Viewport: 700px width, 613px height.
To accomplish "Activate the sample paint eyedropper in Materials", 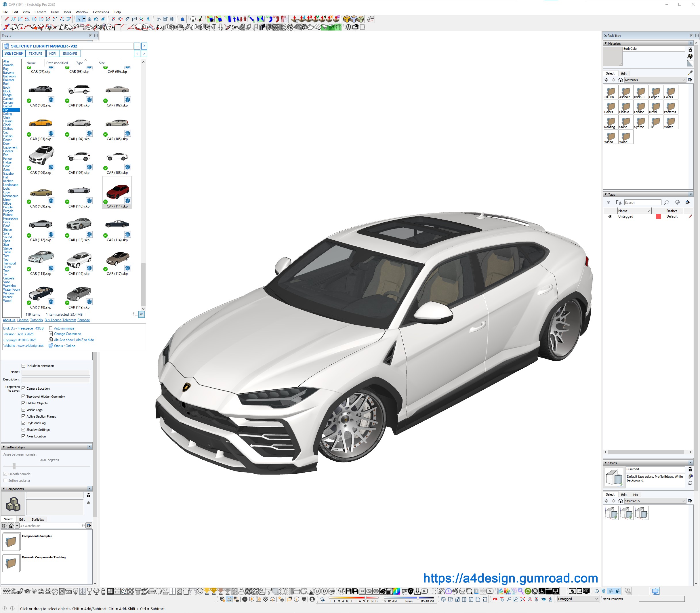I will 690,73.
